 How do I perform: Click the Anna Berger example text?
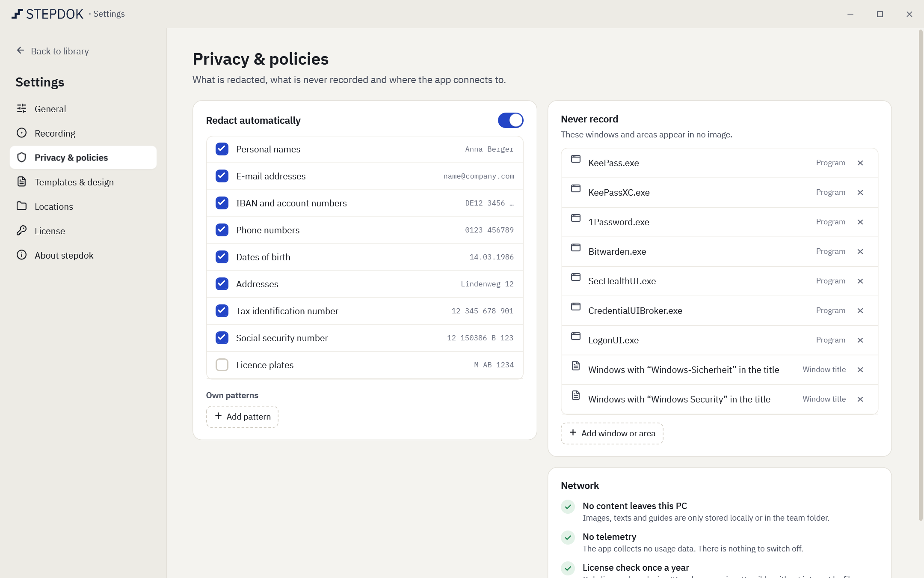coord(489,149)
